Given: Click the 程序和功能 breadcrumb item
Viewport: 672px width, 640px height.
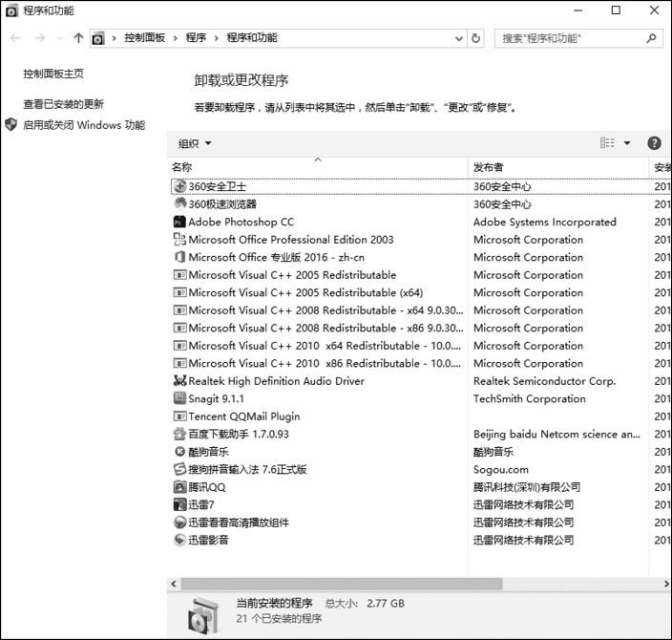Looking at the screenshot, I should coord(252,38).
